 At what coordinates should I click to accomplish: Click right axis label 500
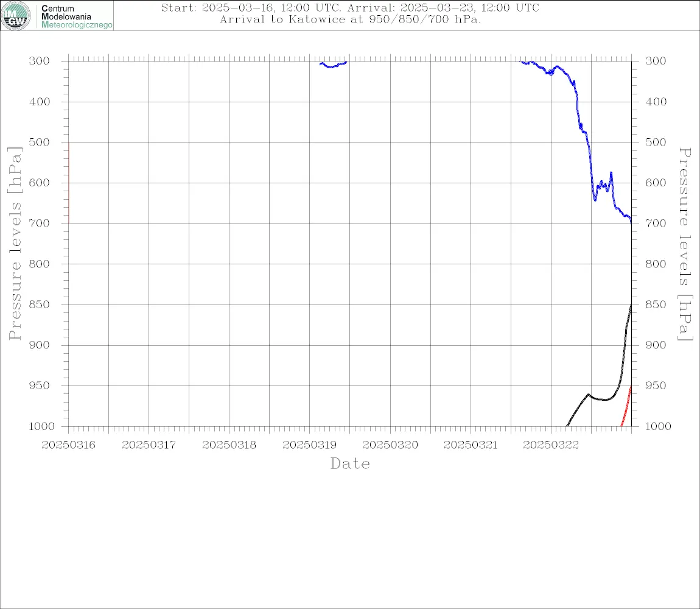(656, 142)
